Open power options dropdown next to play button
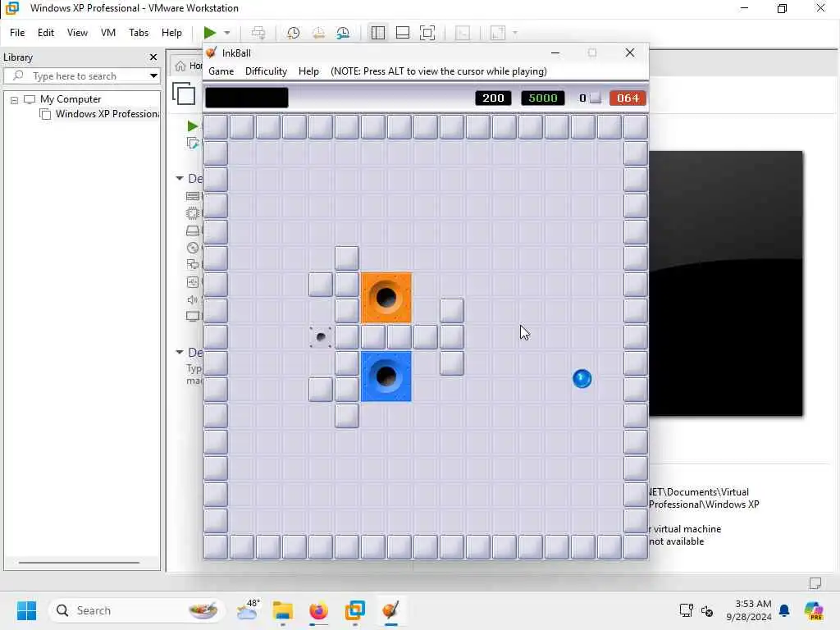 pyautogui.click(x=227, y=33)
